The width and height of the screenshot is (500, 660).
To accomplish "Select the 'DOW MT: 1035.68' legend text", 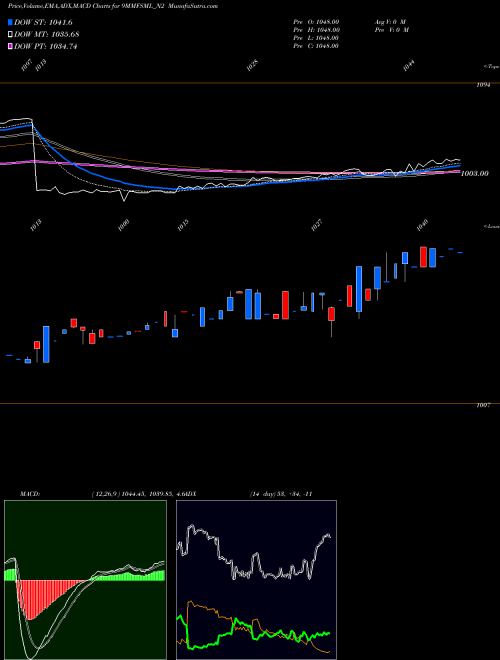I will [47, 35].
